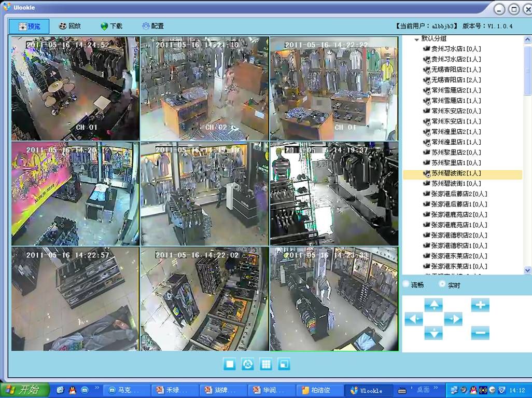The height and width of the screenshot is (398, 532).
Task: Select the top-left CH 01 camera feed
Action: [76, 88]
